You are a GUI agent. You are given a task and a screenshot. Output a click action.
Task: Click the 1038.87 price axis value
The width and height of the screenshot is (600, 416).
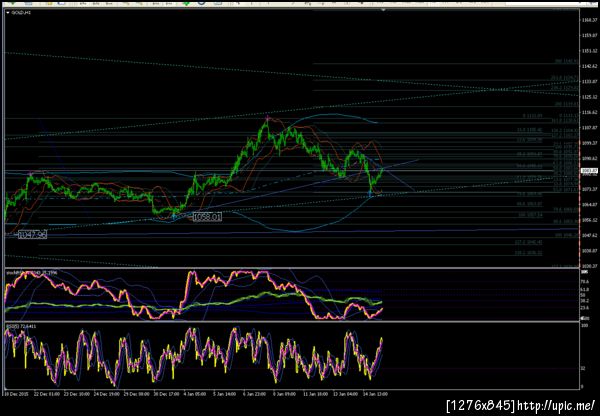[590, 251]
